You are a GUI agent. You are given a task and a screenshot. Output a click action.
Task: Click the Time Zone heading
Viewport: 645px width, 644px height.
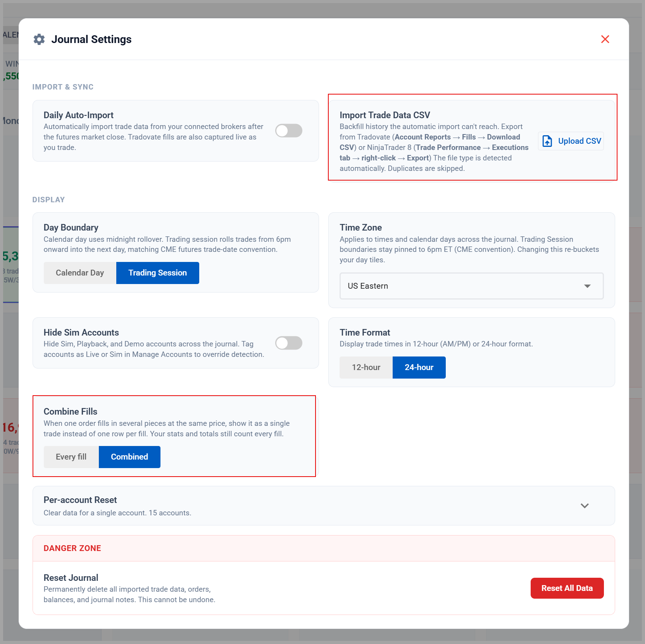coord(360,227)
